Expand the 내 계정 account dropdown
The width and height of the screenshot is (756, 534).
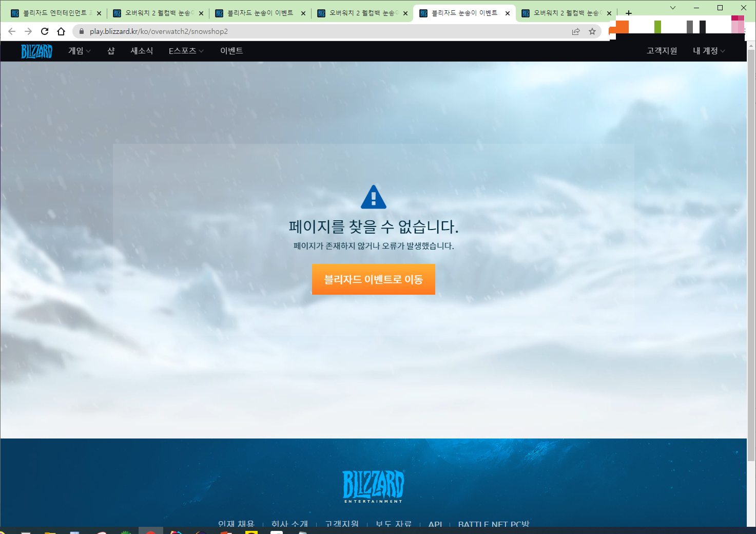click(709, 51)
